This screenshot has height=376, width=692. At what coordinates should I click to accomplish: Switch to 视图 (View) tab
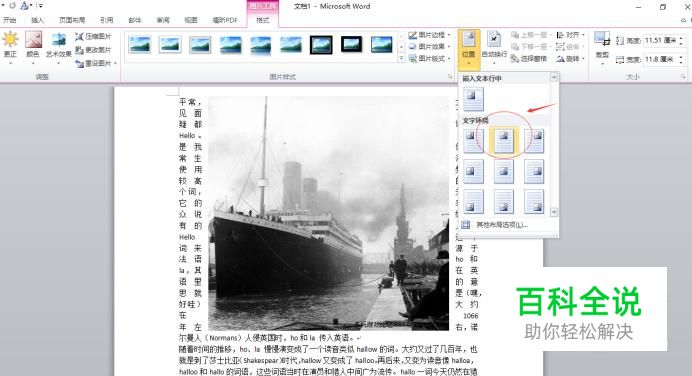(x=191, y=20)
